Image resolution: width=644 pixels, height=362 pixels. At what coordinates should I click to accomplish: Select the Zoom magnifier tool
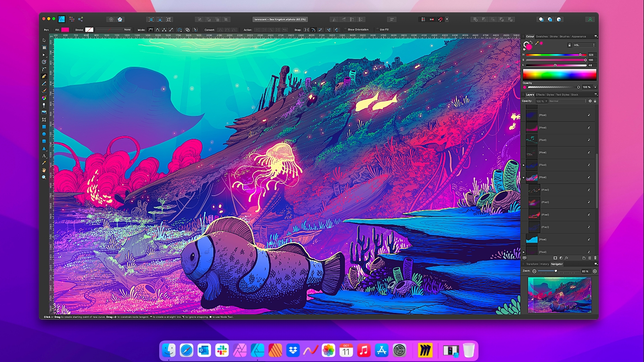click(44, 177)
